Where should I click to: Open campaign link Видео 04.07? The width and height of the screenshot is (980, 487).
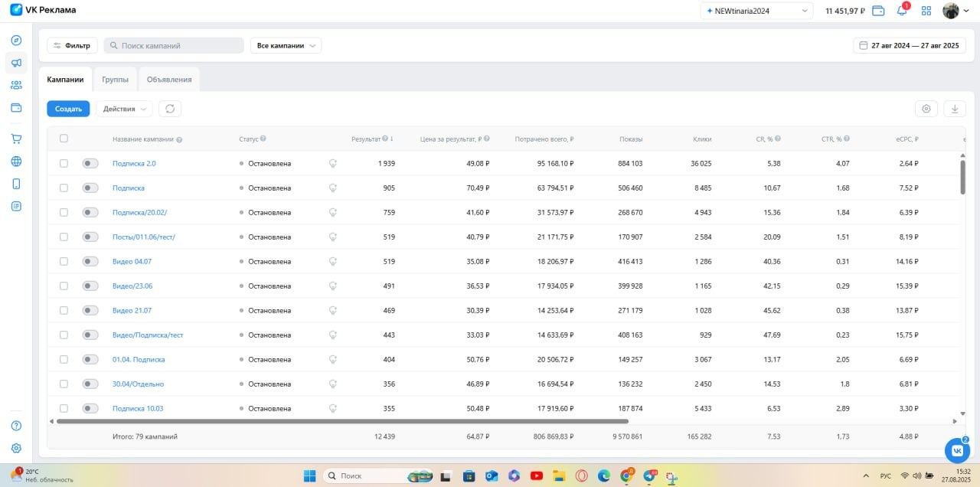(x=132, y=261)
